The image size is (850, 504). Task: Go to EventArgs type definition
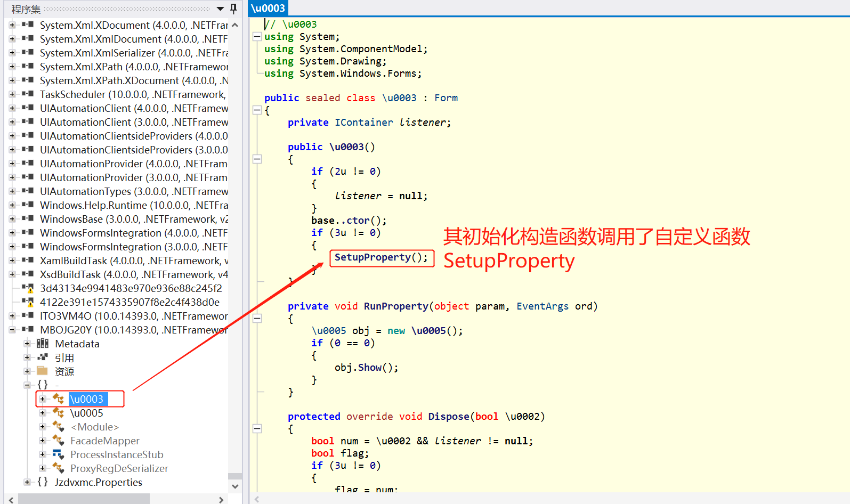[x=543, y=306]
